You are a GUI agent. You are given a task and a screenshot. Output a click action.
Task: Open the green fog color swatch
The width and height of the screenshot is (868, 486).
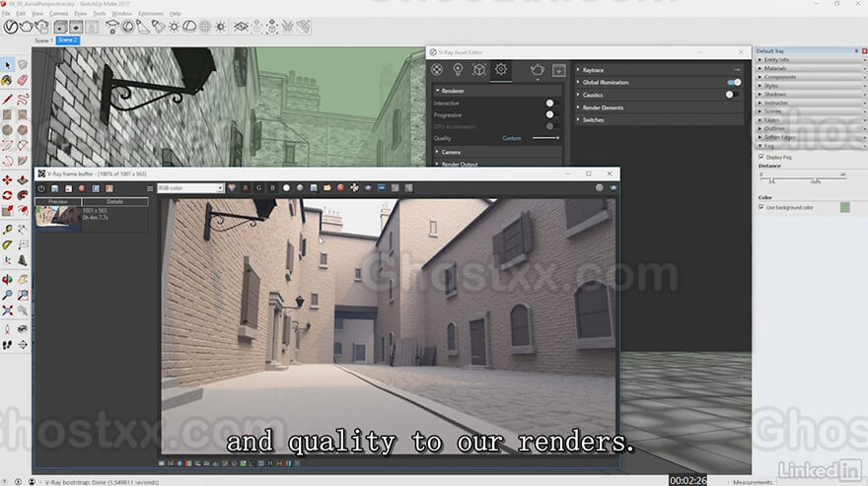844,208
